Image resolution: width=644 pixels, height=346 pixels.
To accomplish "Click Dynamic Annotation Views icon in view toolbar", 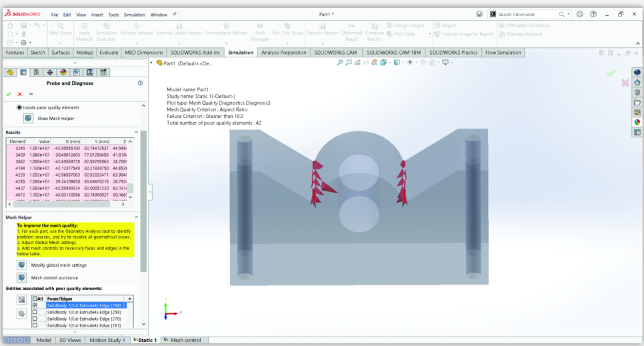I will click(x=375, y=63).
